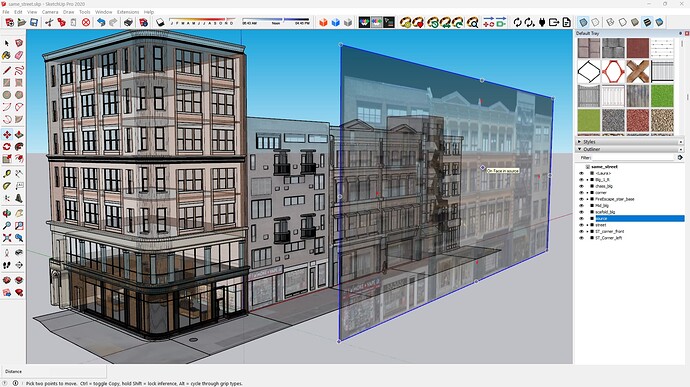The height and width of the screenshot is (387, 690).
Task: Click the shadow date month slider
Action: click(x=202, y=21)
